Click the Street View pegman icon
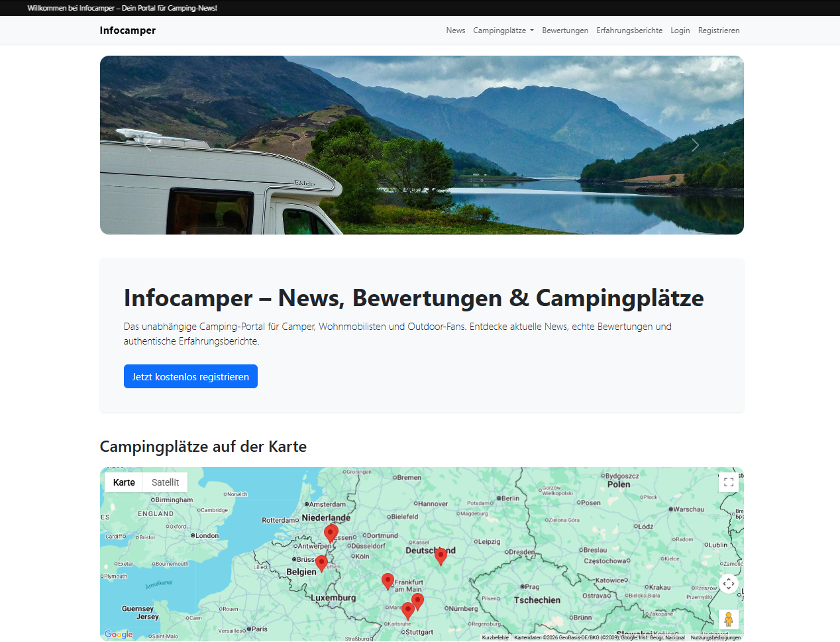840x642 pixels. click(729, 619)
